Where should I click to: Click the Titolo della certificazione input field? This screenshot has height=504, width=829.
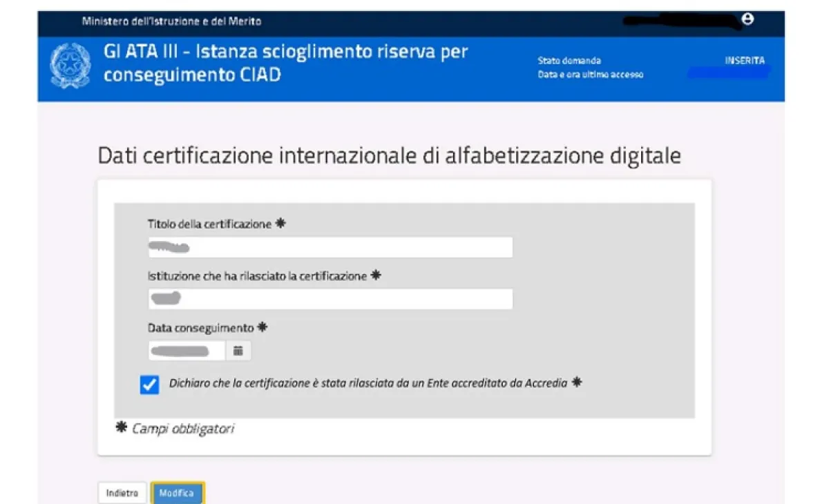[330, 247]
